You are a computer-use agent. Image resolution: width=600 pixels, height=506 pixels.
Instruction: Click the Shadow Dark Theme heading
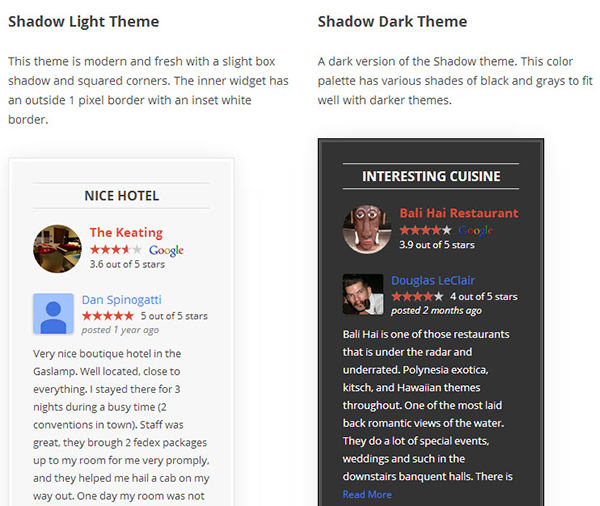click(x=392, y=22)
